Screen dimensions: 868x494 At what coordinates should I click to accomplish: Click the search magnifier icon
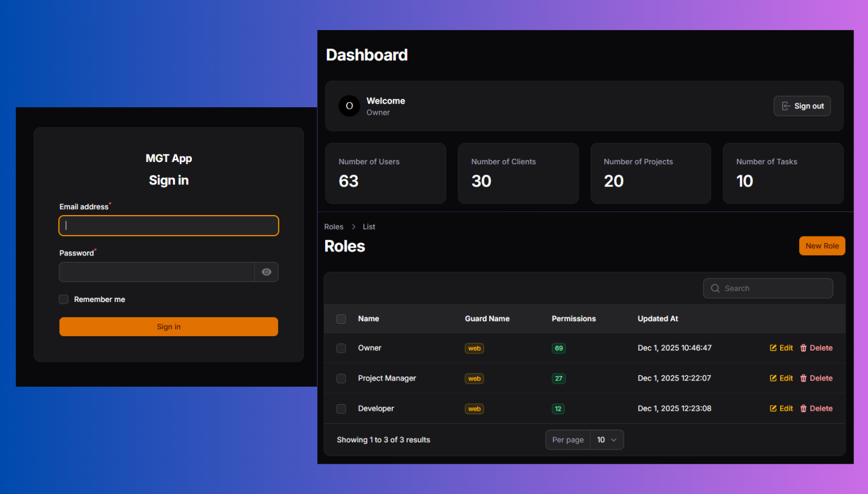(715, 288)
